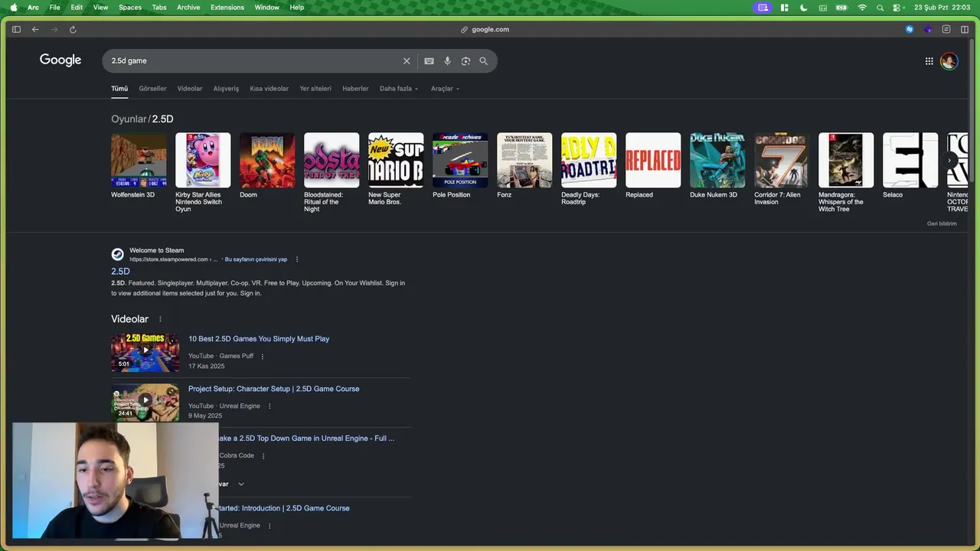Viewport: 980px width, 551px height.
Task: Open the Extensions menu
Action: (x=227, y=8)
